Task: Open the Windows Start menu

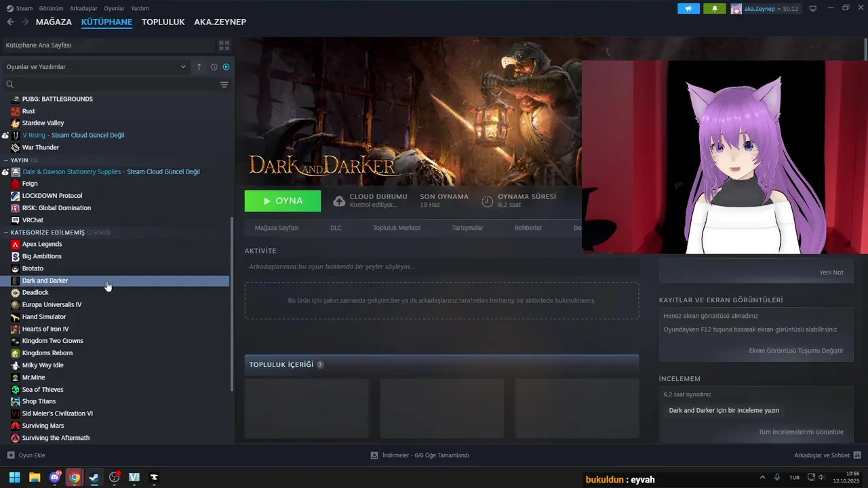Action: (14, 477)
